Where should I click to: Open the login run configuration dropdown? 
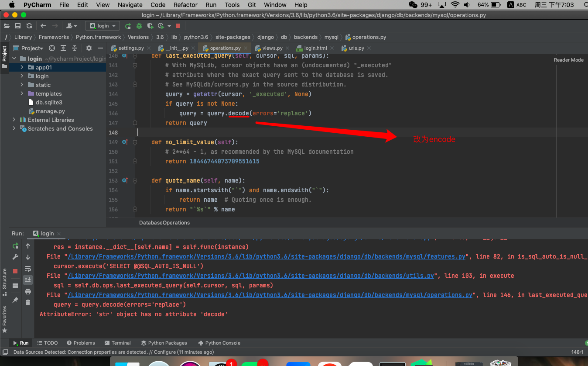[103, 26]
